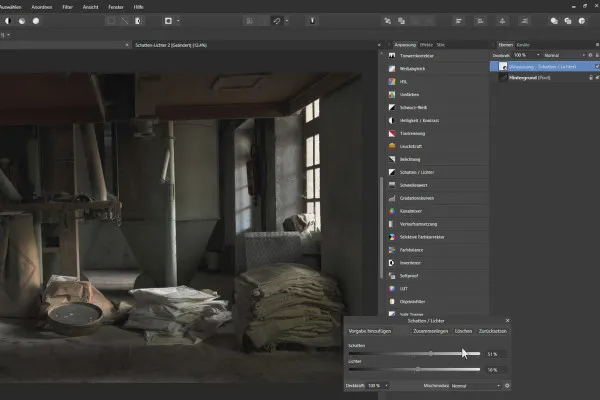
Task: Select the Kanalmixer adjustment icon
Action: [x=393, y=211]
